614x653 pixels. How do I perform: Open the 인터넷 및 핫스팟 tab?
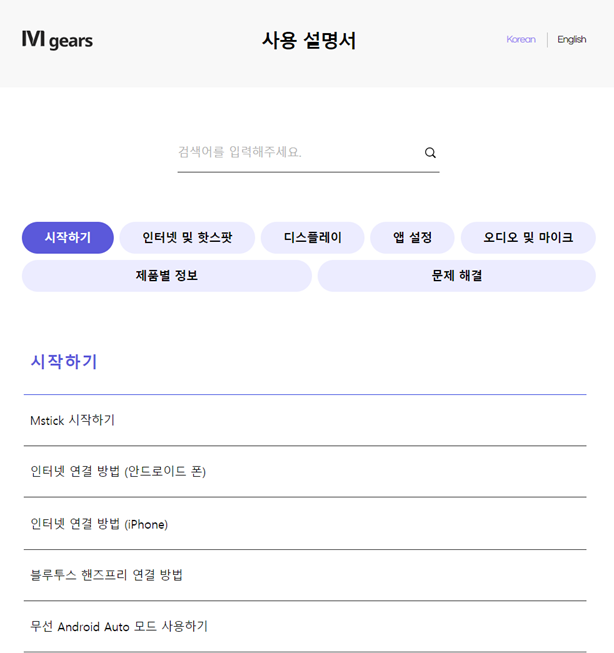(x=187, y=238)
